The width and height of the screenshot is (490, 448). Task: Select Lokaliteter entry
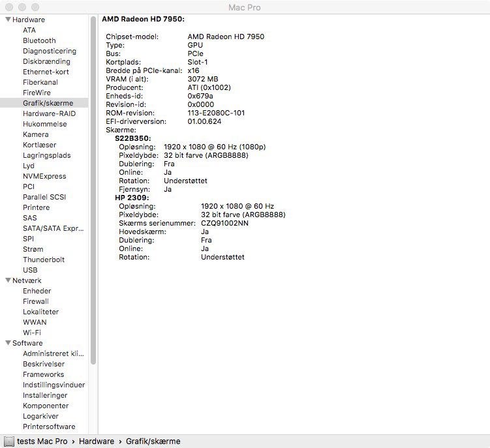pyautogui.click(x=40, y=312)
